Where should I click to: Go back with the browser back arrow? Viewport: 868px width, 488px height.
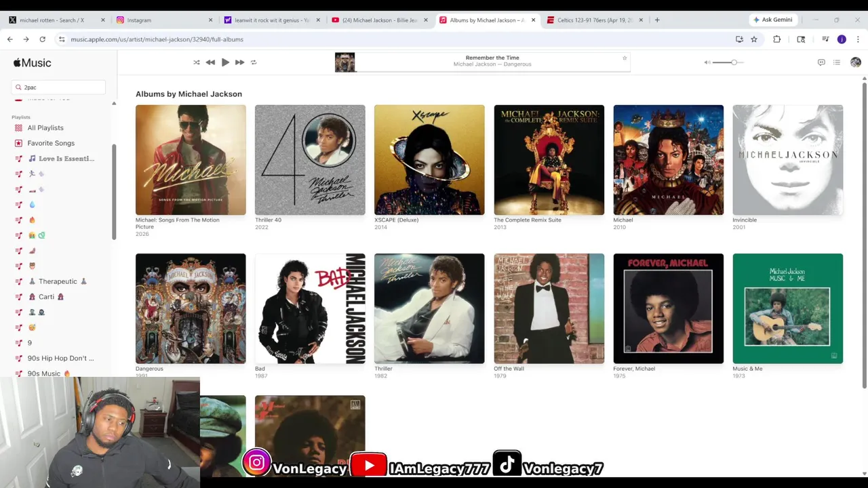(10, 39)
